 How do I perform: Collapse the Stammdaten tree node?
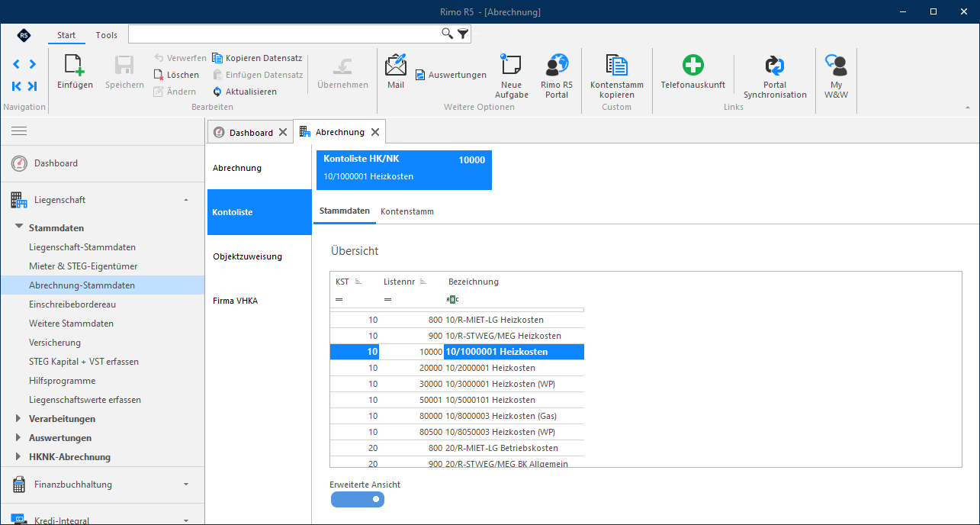tap(19, 227)
